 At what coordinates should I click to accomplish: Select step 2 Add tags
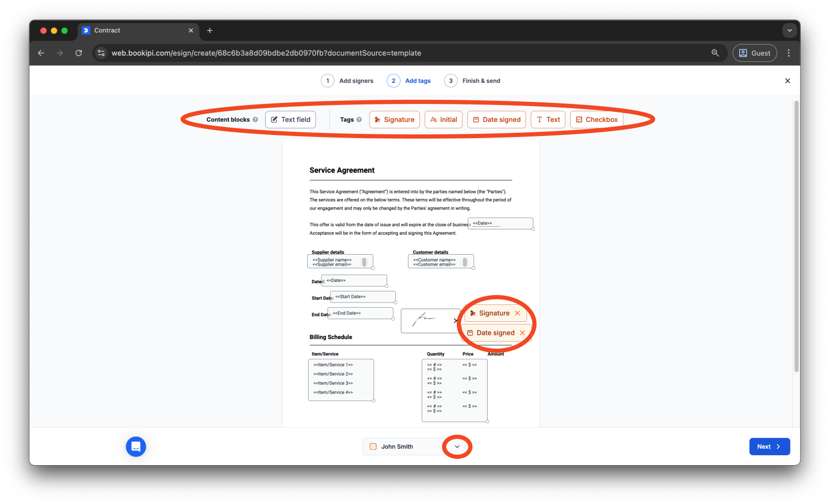tap(409, 81)
